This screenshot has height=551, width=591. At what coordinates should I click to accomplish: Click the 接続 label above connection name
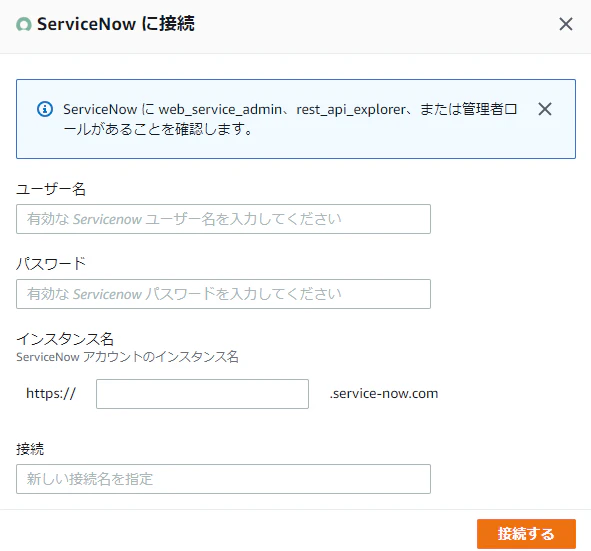[x=30, y=449]
